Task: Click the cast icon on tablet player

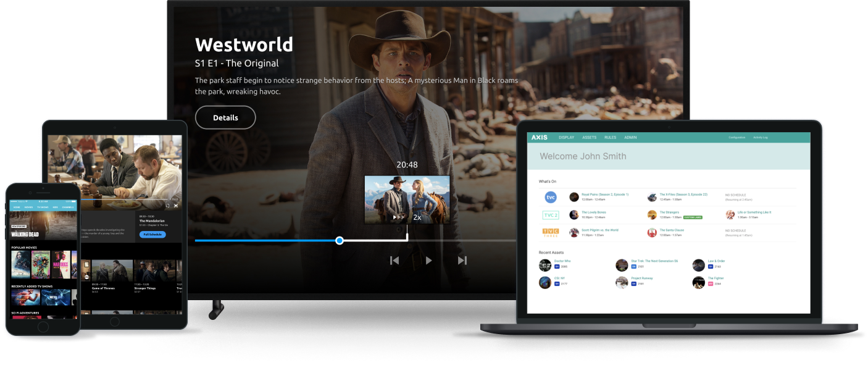Action: point(167,205)
